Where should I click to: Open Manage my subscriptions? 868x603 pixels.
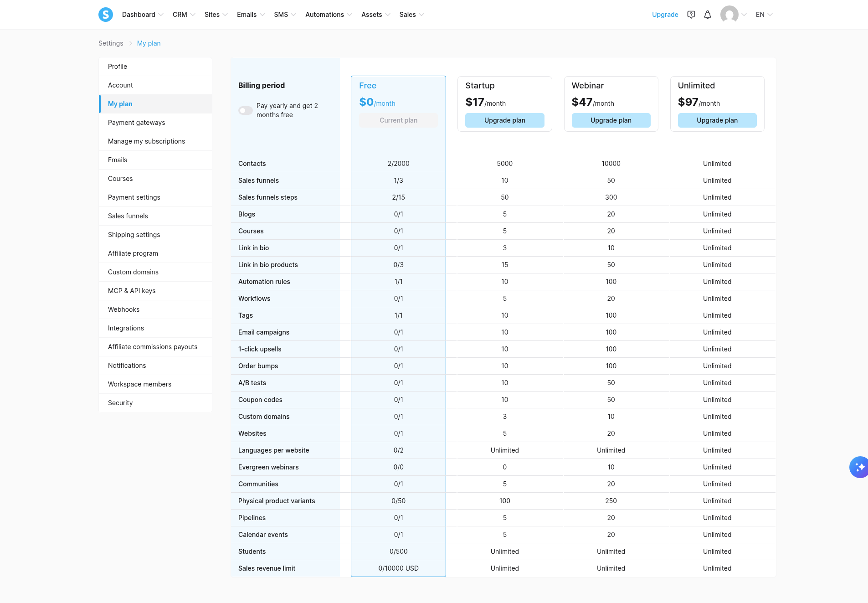(155, 141)
